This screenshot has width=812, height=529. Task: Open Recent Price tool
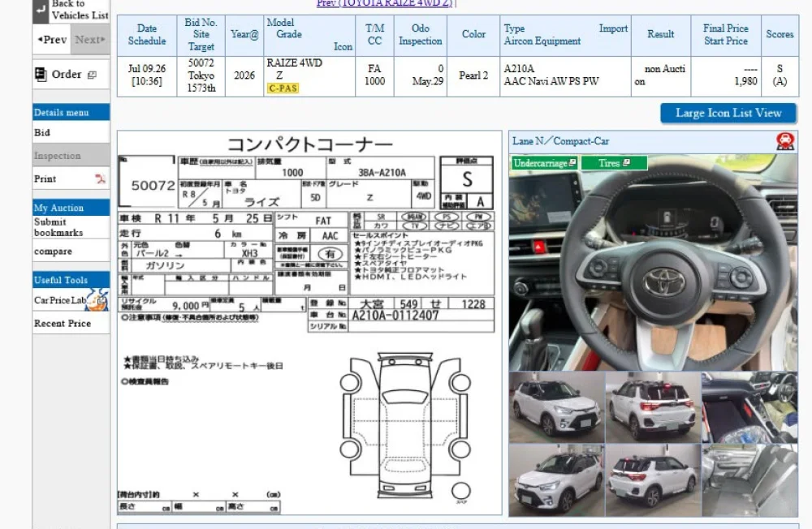coord(71,324)
